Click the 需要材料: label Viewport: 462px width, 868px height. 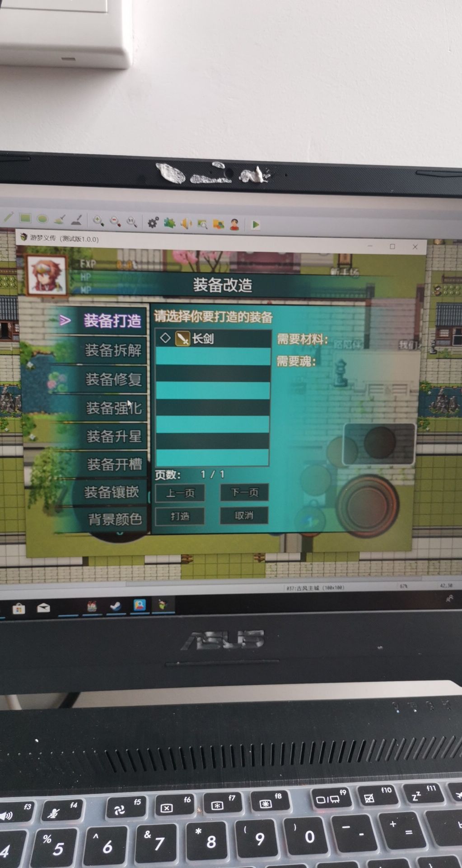302,339
